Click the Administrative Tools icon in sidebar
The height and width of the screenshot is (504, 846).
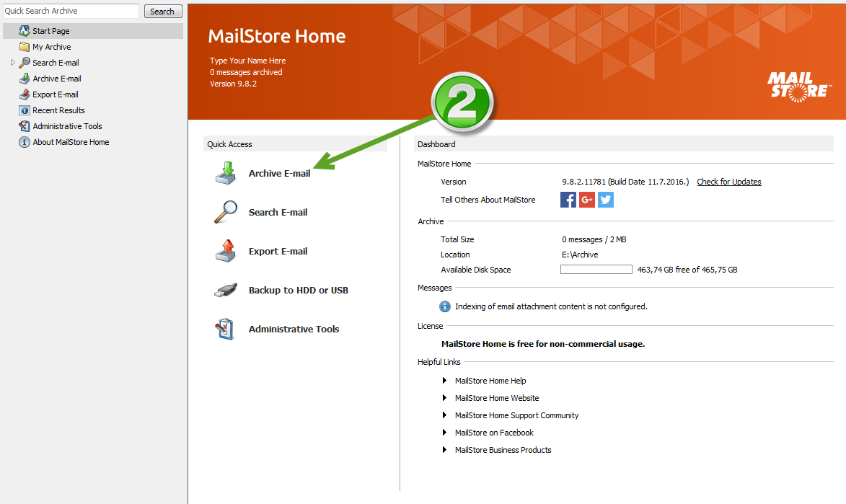pyautogui.click(x=25, y=125)
